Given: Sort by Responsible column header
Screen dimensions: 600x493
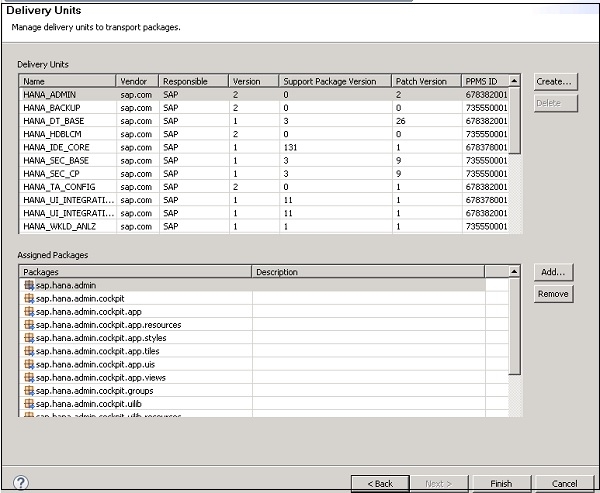Looking at the screenshot, I should 194,81.
